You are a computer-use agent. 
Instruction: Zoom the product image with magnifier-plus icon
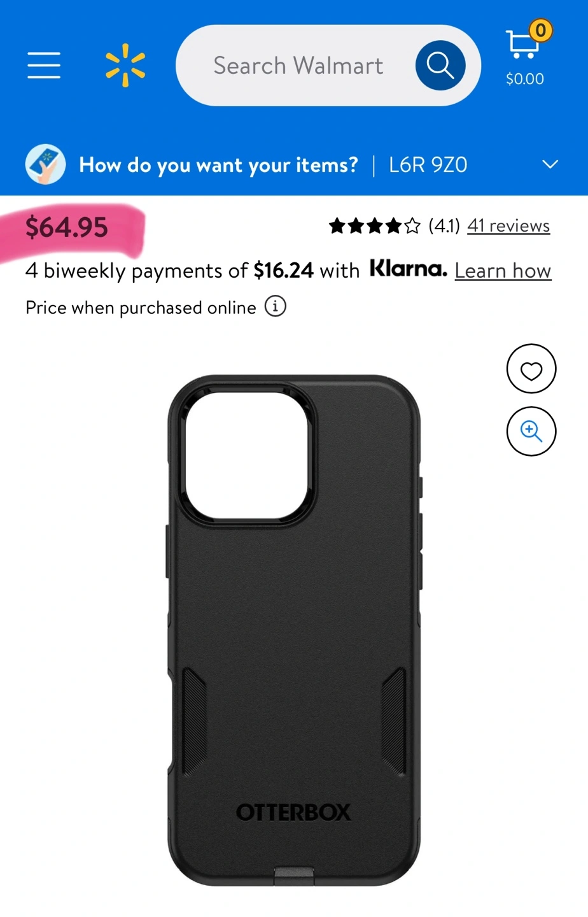coord(531,431)
